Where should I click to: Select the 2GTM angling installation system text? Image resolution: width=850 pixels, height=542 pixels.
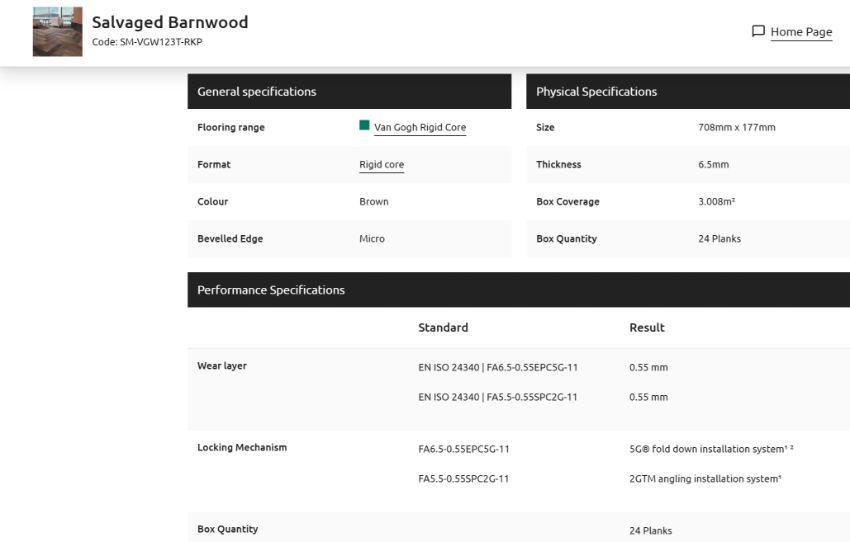705,479
